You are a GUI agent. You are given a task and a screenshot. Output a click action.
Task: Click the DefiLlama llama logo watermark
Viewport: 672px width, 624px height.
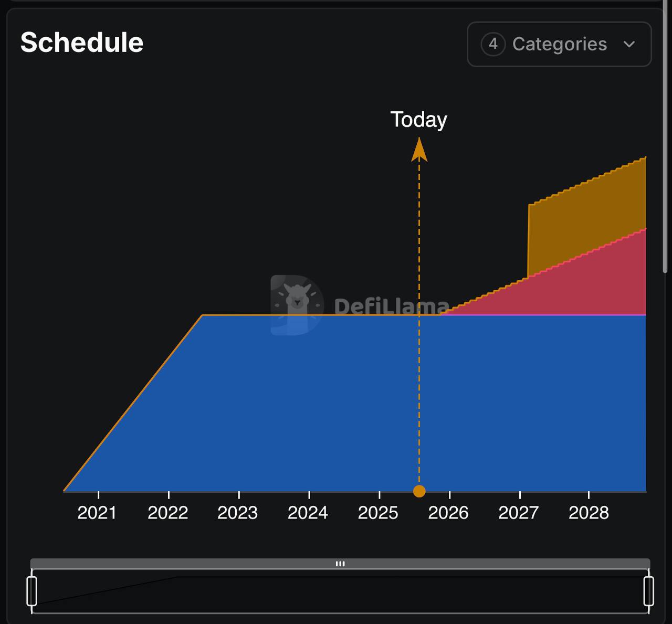coord(296,305)
